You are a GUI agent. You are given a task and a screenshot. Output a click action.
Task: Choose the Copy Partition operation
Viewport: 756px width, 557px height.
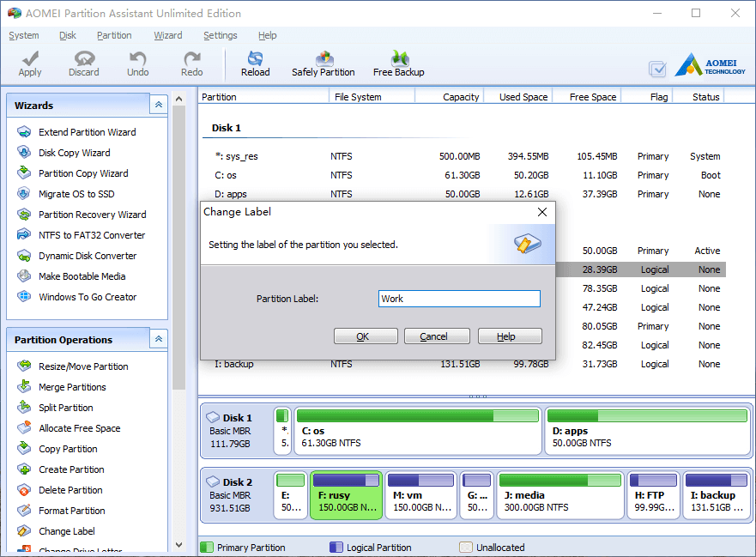57,449
